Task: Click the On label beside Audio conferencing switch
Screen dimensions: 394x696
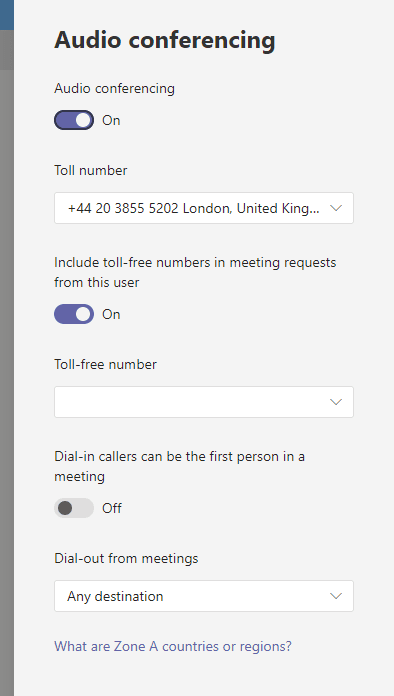Action: click(x=111, y=120)
